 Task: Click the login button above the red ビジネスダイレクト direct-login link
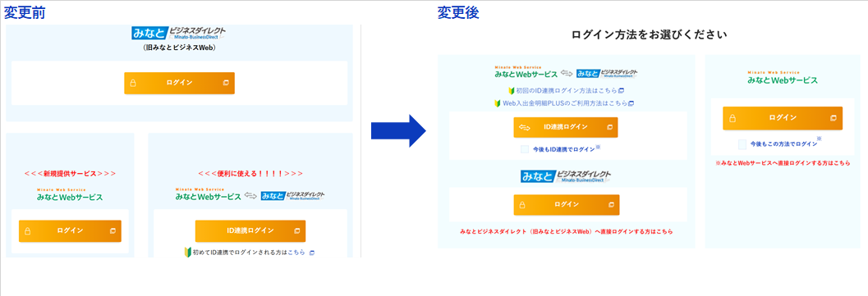click(567, 204)
